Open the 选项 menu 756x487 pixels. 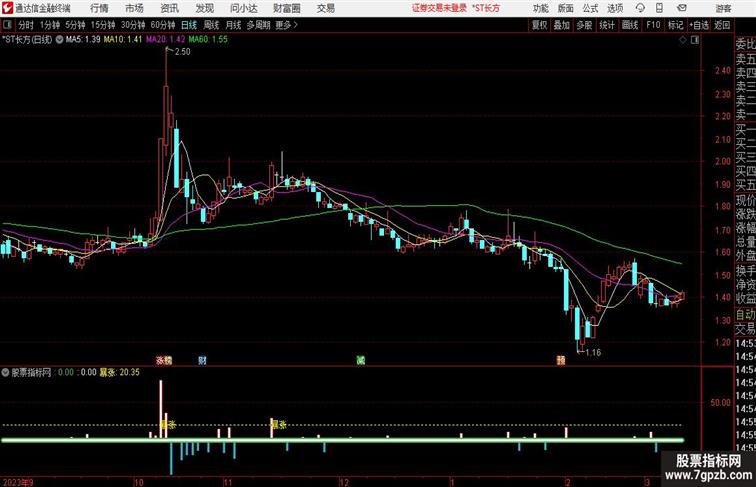(615, 8)
